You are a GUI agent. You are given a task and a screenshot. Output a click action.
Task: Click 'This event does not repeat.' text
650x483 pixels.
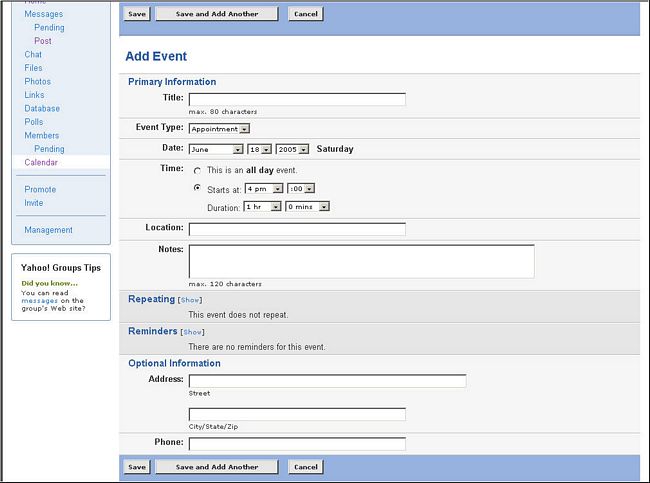click(238, 315)
